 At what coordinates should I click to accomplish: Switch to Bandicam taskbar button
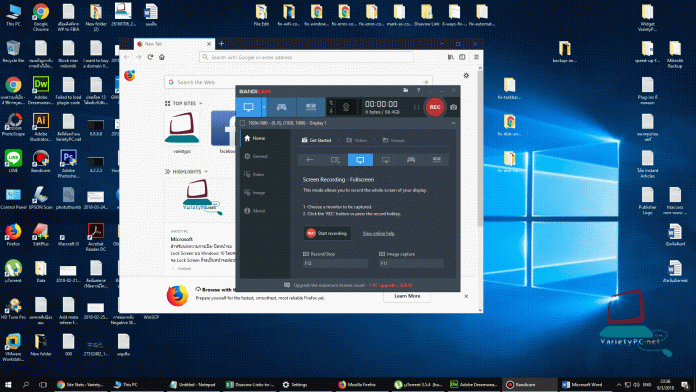pyautogui.click(x=530, y=384)
